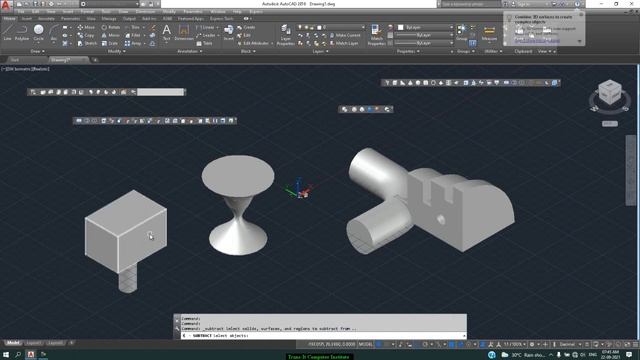Image resolution: width=640 pixels, height=360 pixels.
Task: Open the Table tool
Action: 204,43
